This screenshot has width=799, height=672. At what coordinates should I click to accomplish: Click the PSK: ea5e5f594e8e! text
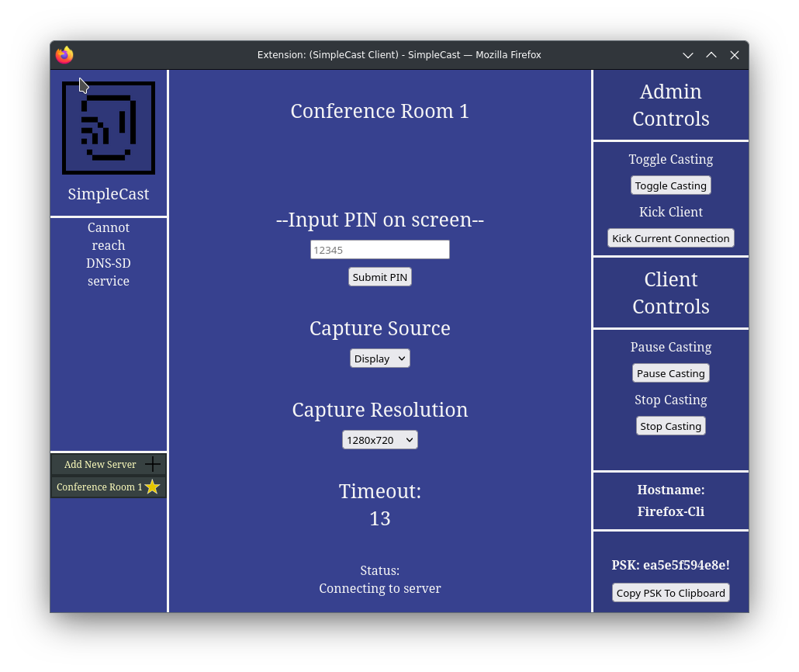pyautogui.click(x=670, y=565)
